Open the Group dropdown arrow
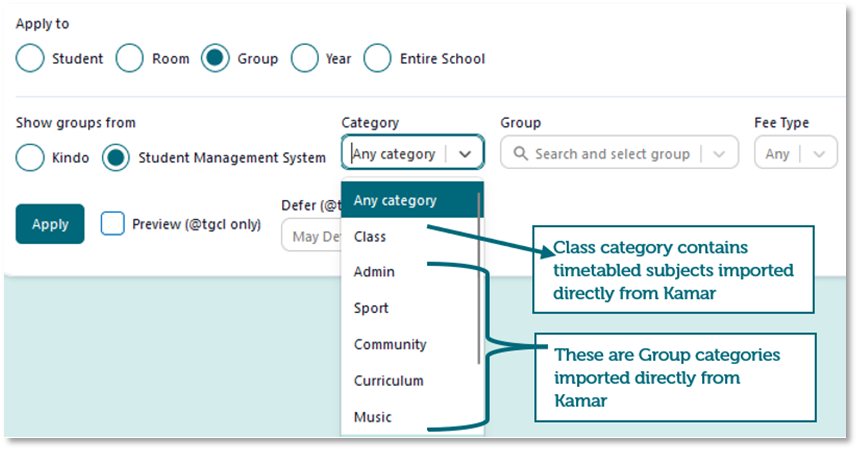 click(x=719, y=154)
